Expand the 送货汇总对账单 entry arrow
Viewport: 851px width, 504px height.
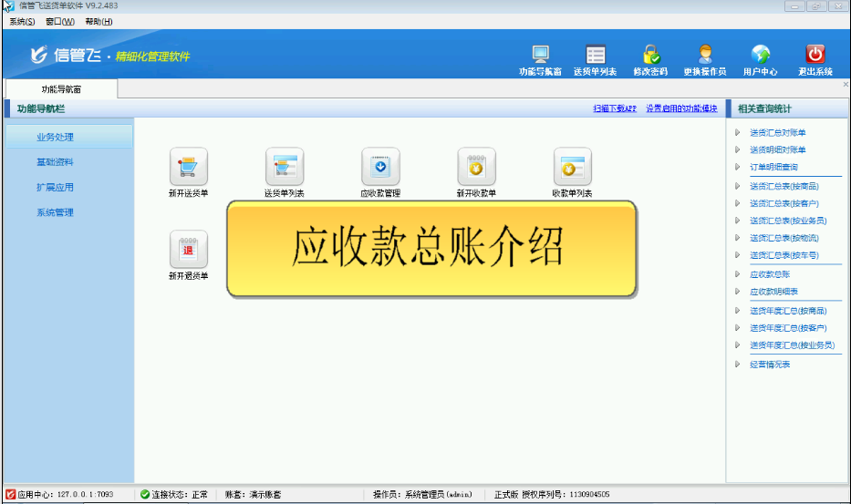(738, 133)
